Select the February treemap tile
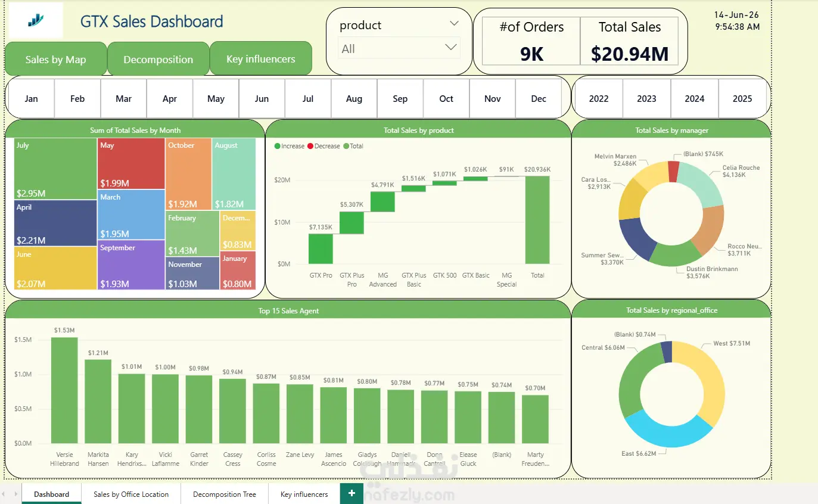 (192, 234)
